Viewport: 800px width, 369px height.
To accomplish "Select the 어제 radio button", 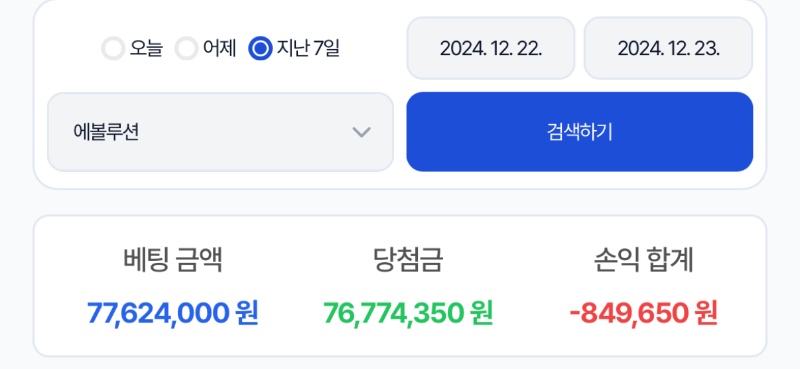I will (186, 48).
